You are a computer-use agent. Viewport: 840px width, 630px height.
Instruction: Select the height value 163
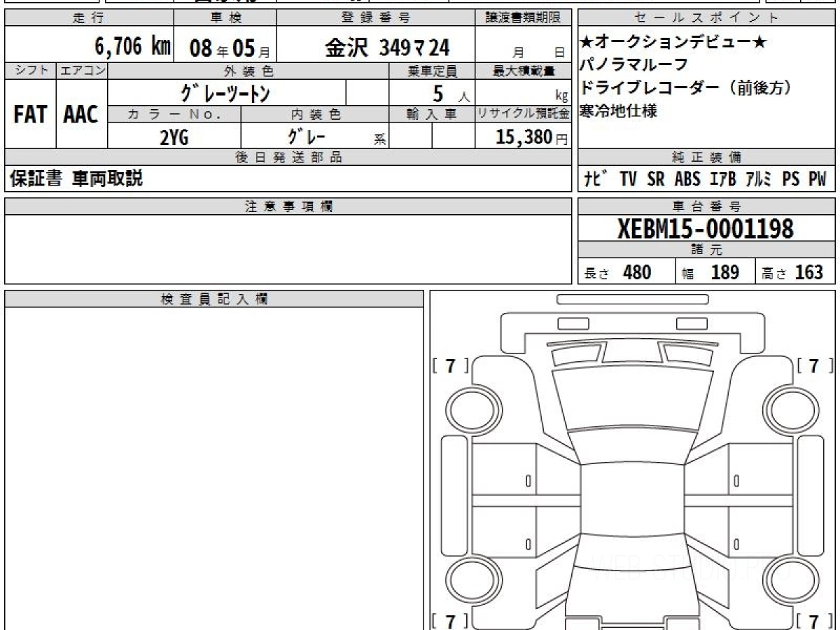click(x=808, y=272)
